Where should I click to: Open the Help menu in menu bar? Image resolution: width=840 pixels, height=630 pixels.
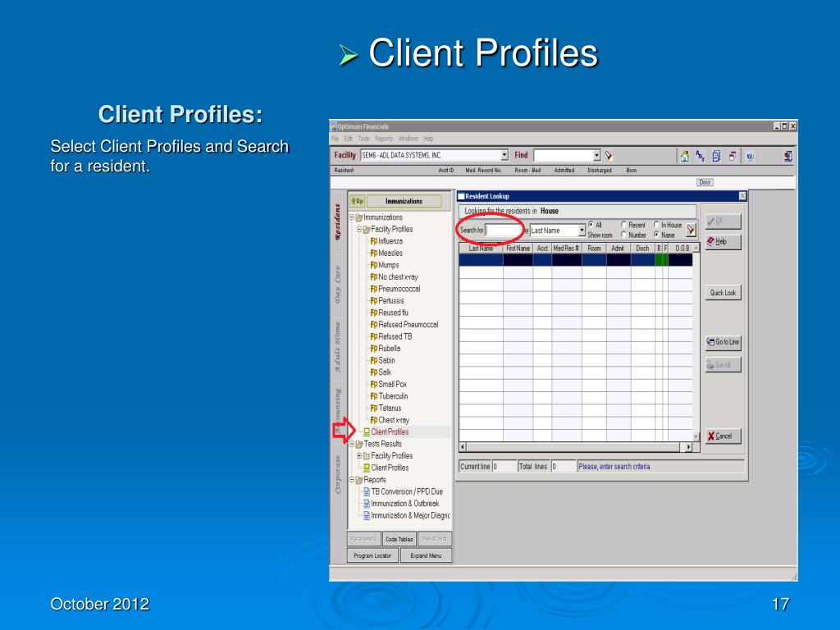pos(428,138)
